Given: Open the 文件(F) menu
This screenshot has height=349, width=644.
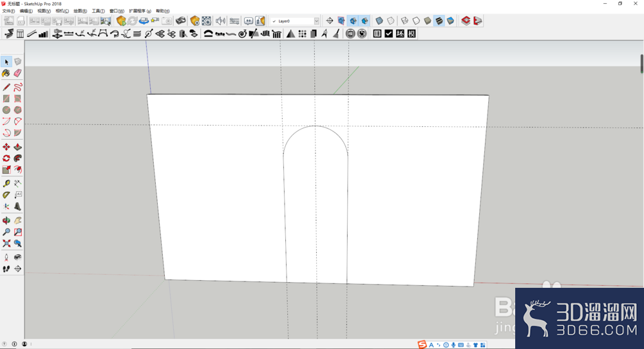Looking at the screenshot, I should point(8,11).
